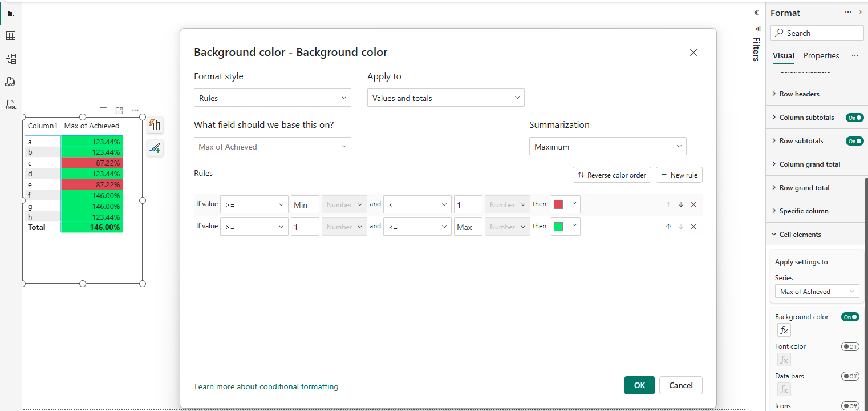This screenshot has height=411, width=868.
Task: Confirm the dialog with OK
Action: (640, 385)
